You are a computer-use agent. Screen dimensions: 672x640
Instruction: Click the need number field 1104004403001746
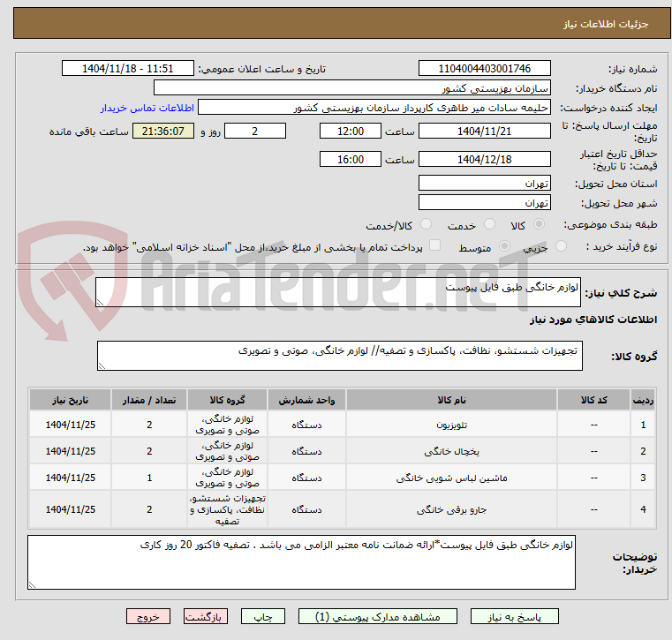click(484, 69)
